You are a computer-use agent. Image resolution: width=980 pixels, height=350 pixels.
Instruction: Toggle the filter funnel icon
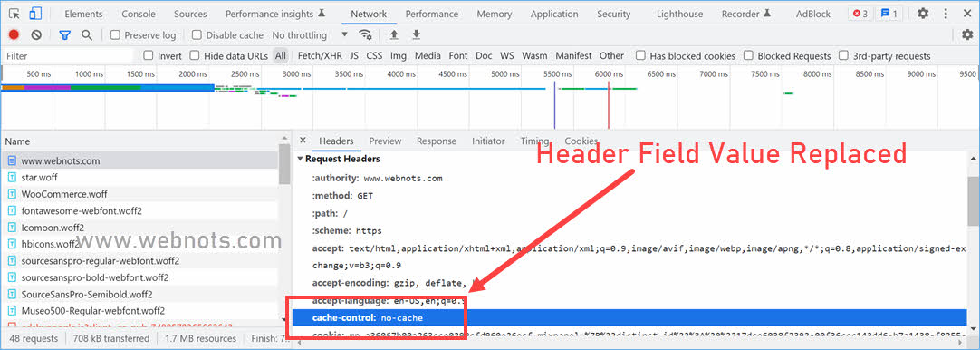[x=65, y=35]
